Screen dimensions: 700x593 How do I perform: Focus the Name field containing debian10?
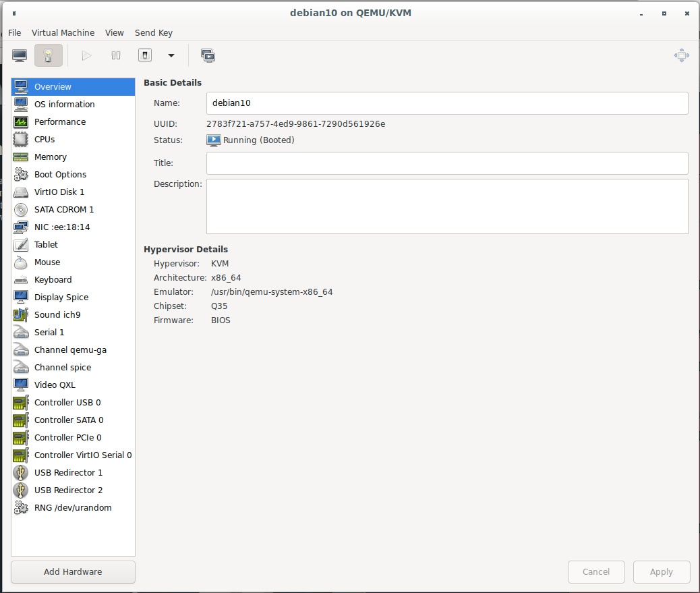pos(447,103)
